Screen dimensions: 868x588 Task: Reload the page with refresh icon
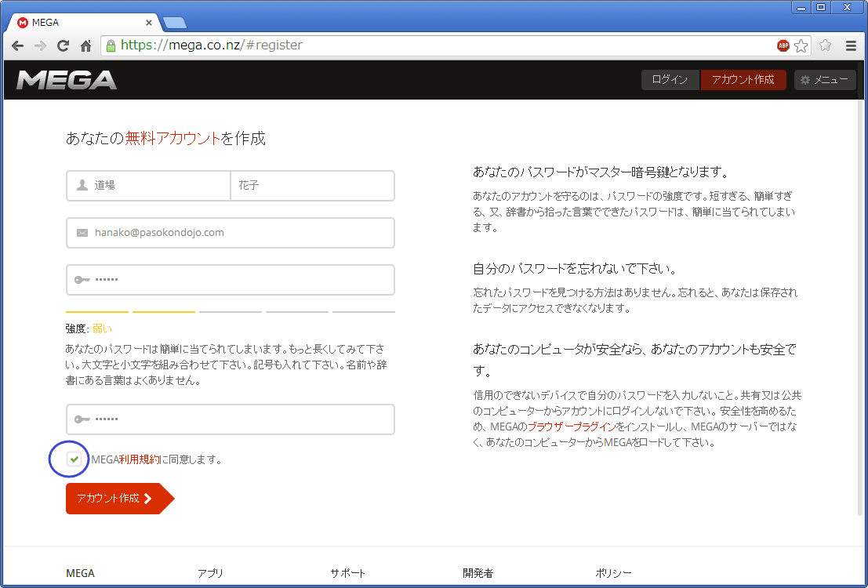point(63,45)
